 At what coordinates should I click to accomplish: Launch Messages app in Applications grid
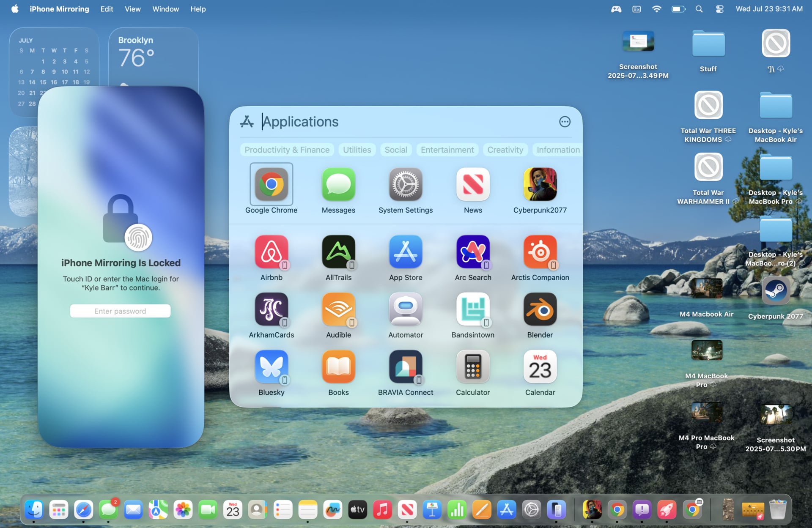(338, 184)
